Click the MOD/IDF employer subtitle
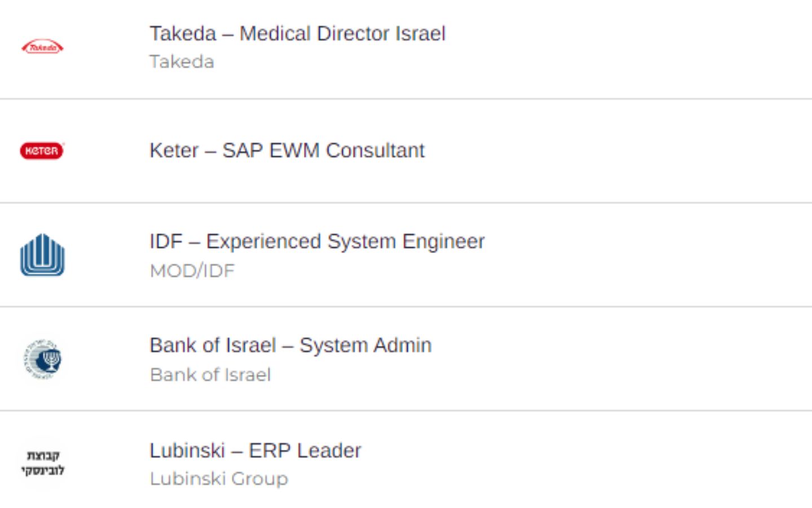The width and height of the screenshot is (812, 508). point(192,271)
